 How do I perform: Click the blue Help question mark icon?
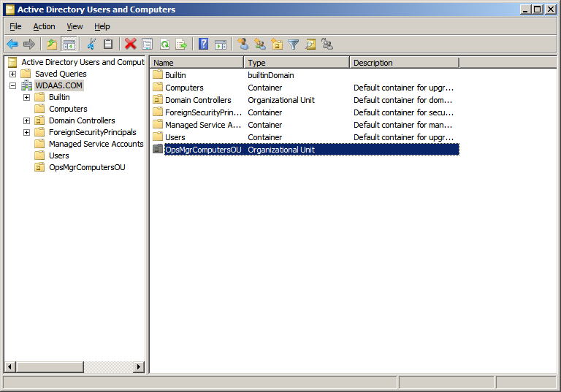204,45
